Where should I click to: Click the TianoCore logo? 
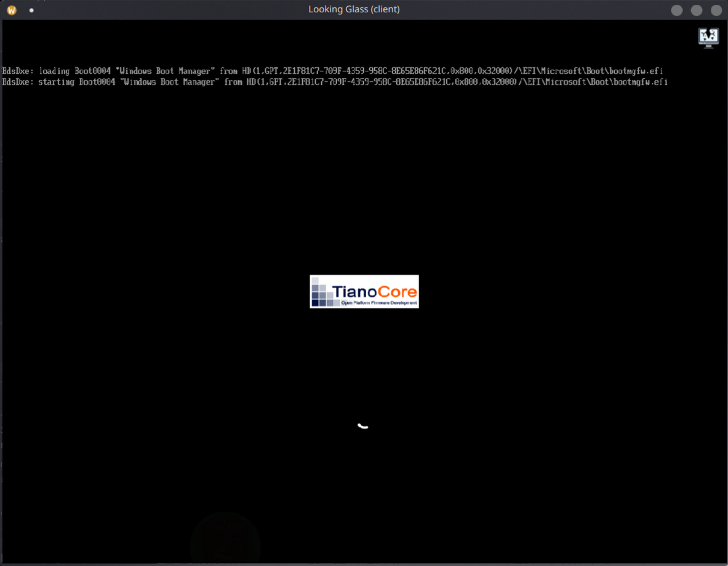pos(364,291)
